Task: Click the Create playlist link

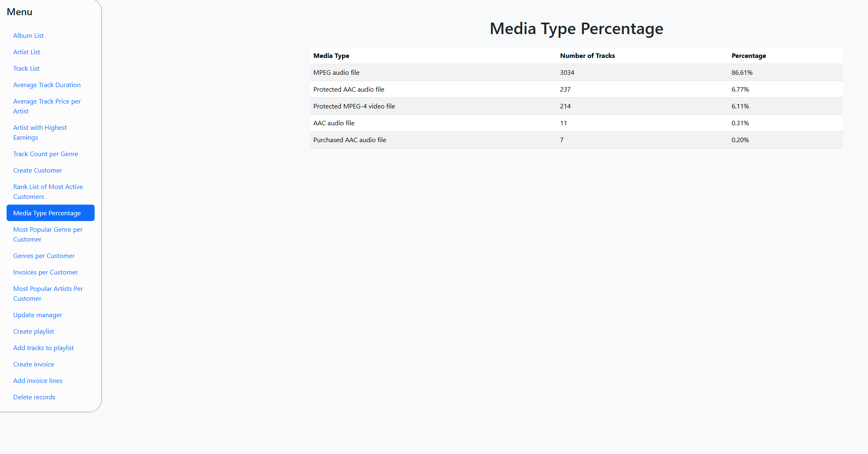Action: (33, 332)
